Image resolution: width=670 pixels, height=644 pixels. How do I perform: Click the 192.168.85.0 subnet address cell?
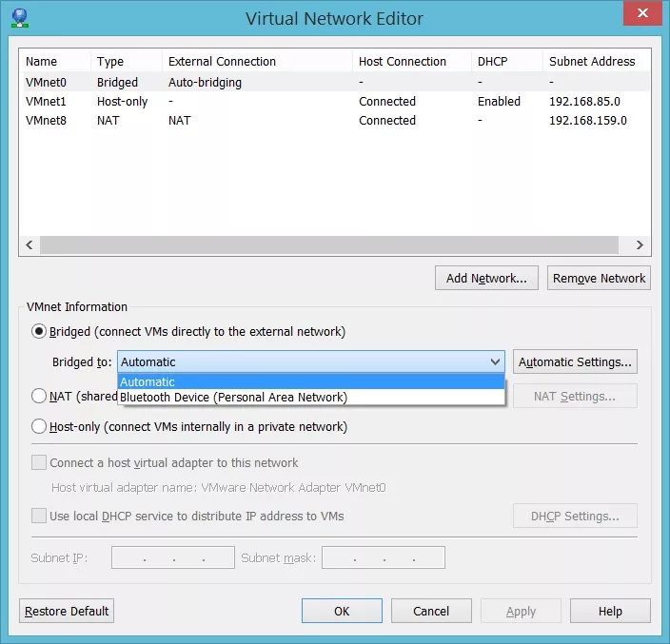tap(584, 101)
